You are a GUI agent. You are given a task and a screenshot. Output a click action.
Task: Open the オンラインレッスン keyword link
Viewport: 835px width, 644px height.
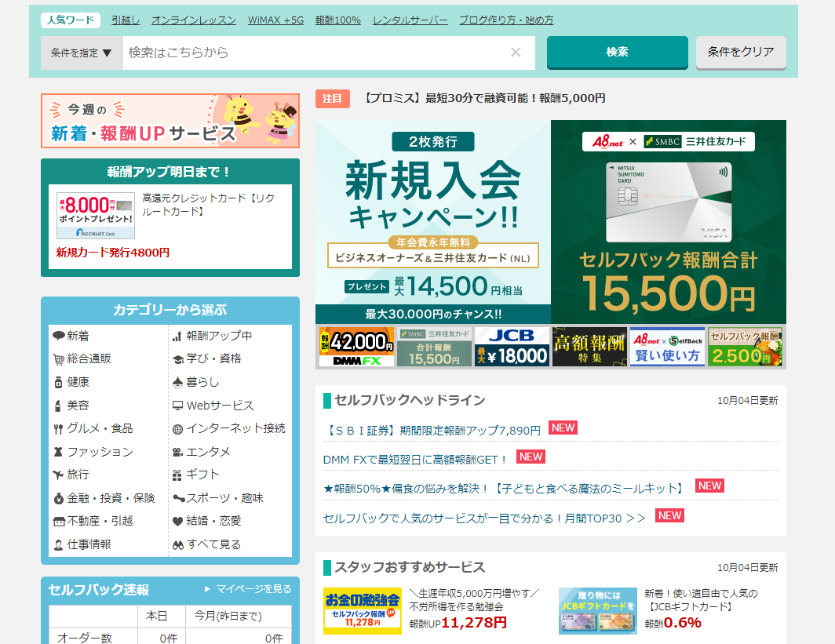tap(194, 20)
